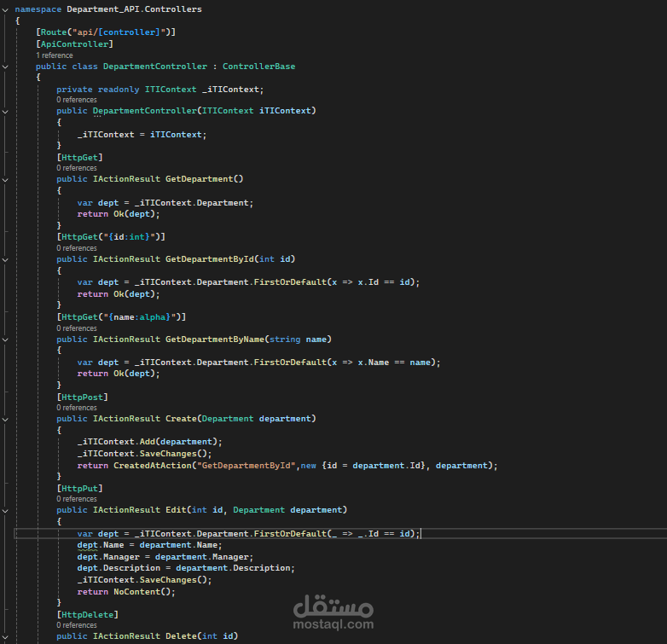The image size is (667, 644).
Task: Open '0 references' above GetDepartment method
Action: (77, 168)
